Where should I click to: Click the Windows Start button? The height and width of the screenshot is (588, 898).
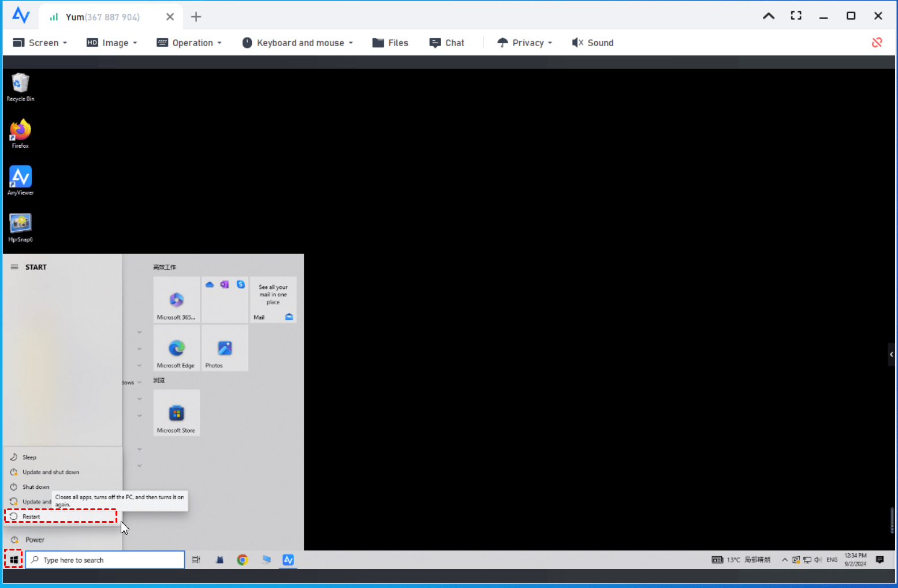coord(13,560)
